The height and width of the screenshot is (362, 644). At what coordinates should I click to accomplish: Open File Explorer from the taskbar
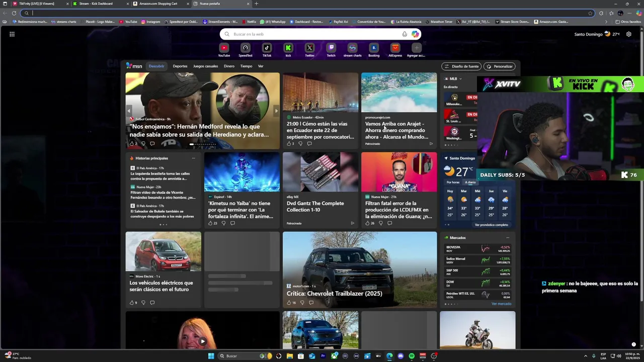(x=290, y=356)
